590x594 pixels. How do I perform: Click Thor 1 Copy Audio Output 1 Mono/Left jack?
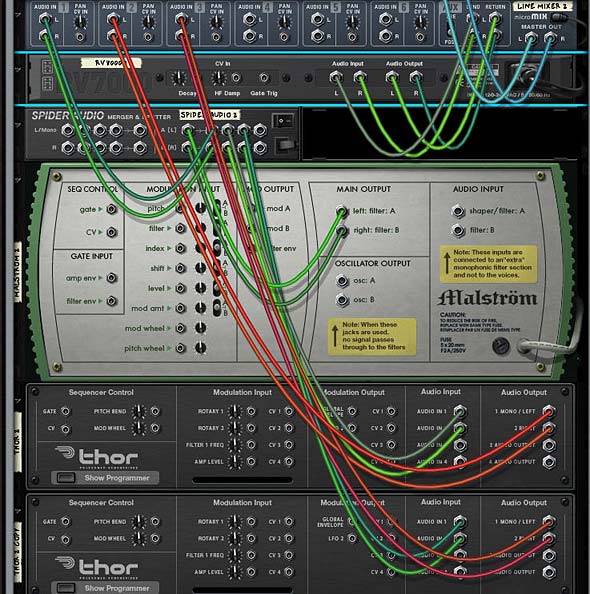tap(549, 522)
